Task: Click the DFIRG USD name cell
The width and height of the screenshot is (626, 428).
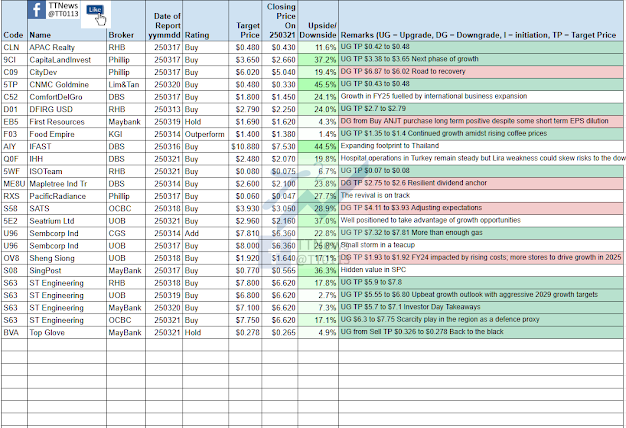Action: tap(67, 109)
